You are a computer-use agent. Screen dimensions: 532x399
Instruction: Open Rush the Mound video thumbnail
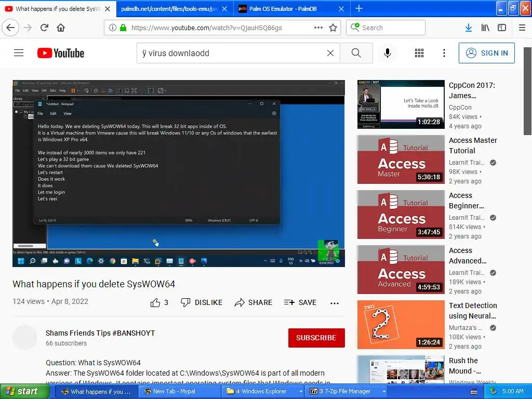(401, 369)
